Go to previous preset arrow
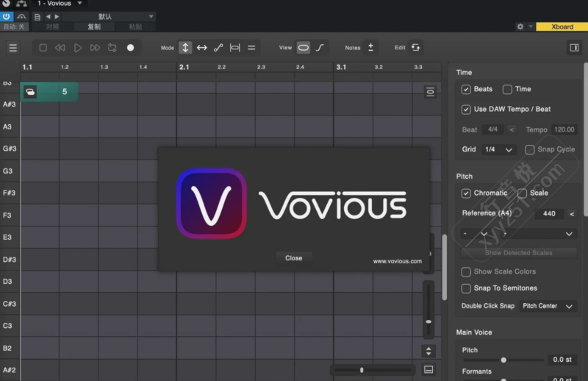Screen dimensions: 588x381 (48, 16)
